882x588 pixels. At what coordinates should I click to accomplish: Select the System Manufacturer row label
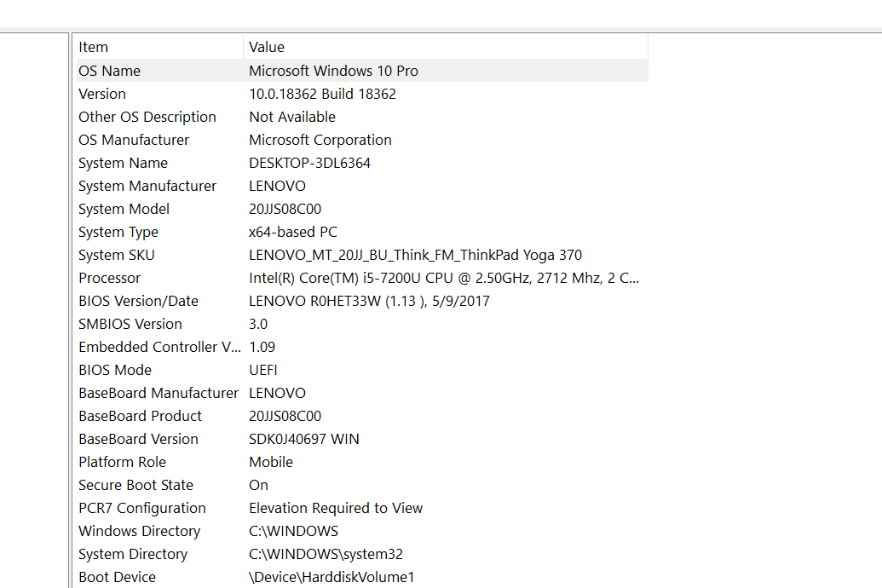(x=147, y=187)
